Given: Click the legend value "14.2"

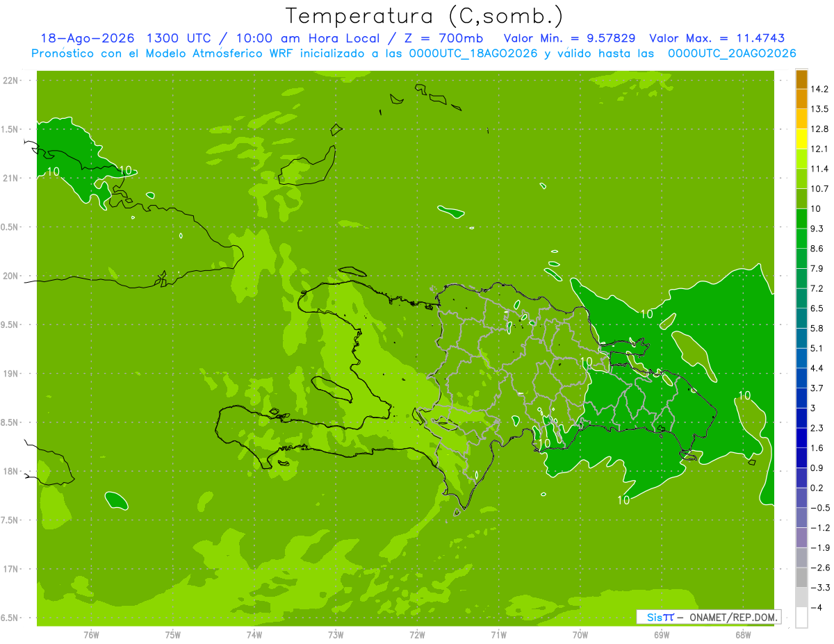Looking at the screenshot, I should [x=820, y=89].
